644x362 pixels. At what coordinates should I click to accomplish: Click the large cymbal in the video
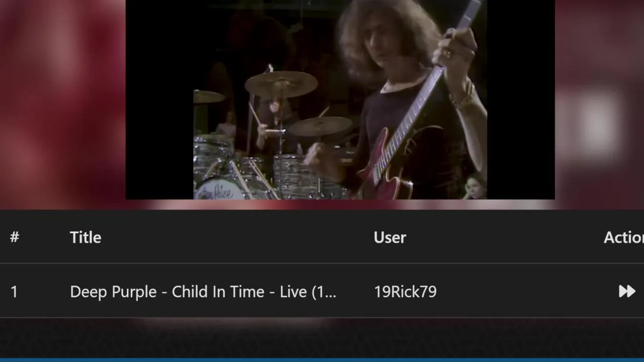281,84
